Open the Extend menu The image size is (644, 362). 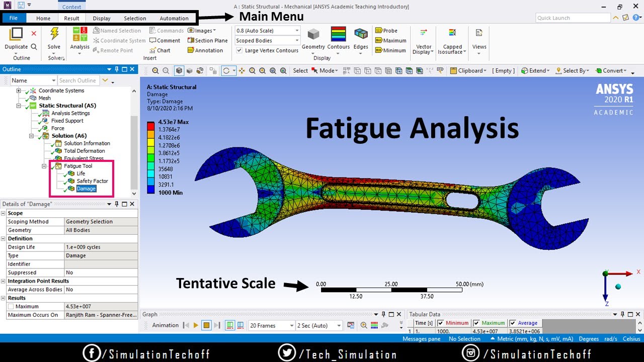535,71
